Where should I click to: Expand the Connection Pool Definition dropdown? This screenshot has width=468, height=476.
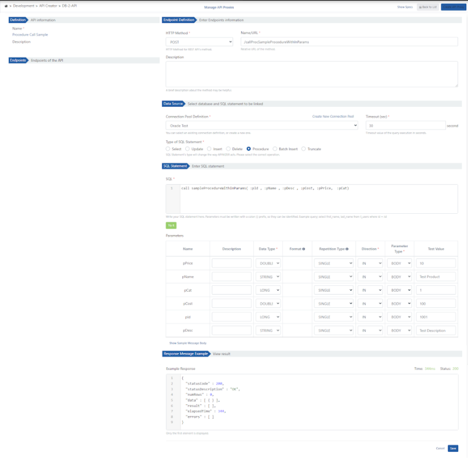(x=261, y=125)
